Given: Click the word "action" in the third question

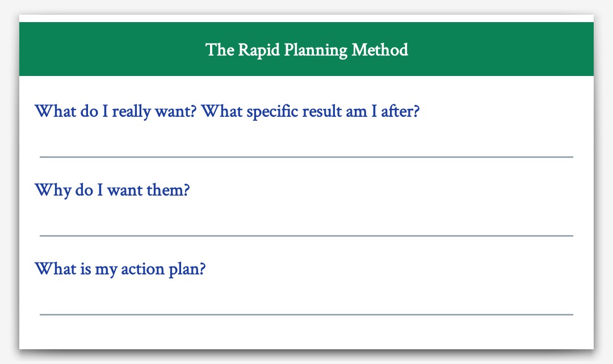Looking at the screenshot, I should 142,269.
